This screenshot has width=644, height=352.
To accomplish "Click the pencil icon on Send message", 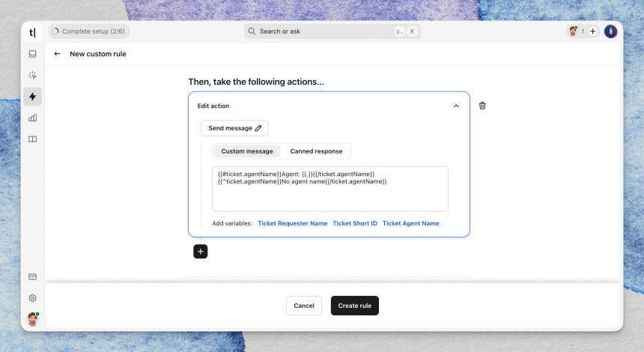I will (258, 128).
